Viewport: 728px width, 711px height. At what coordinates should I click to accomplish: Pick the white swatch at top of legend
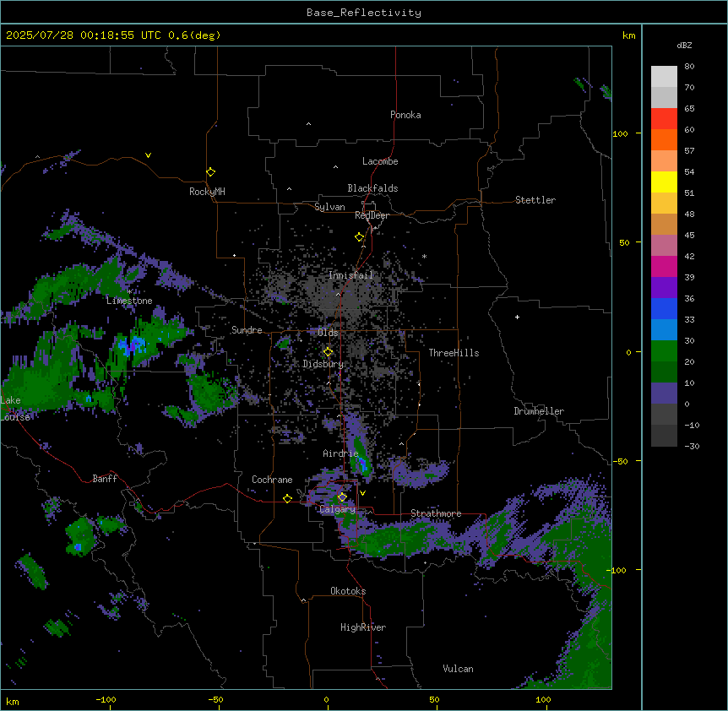point(664,77)
